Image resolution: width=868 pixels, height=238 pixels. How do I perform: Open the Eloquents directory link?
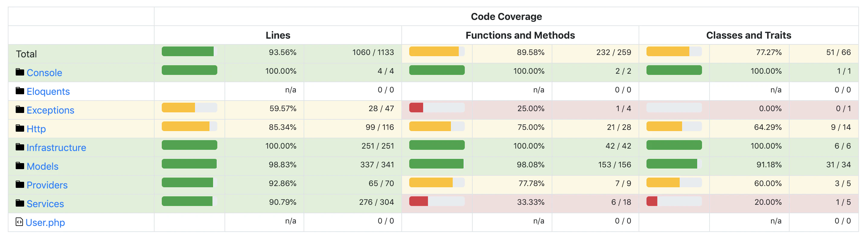[x=48, y=91]
